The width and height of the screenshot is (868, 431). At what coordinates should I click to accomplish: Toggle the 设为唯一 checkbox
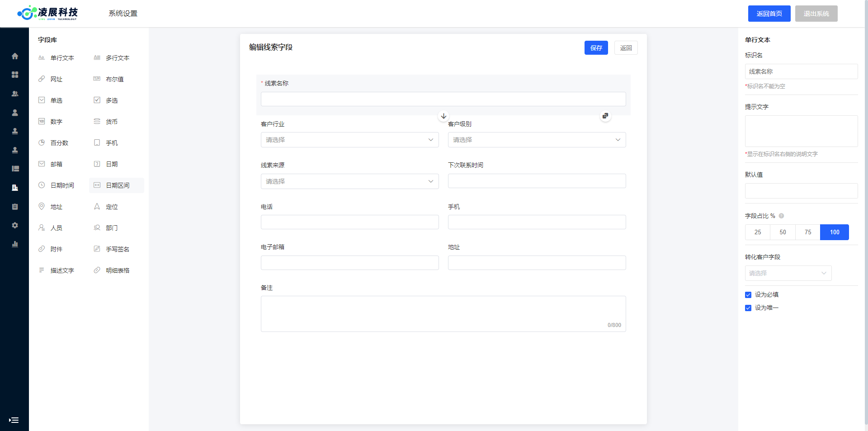(748, 308)
